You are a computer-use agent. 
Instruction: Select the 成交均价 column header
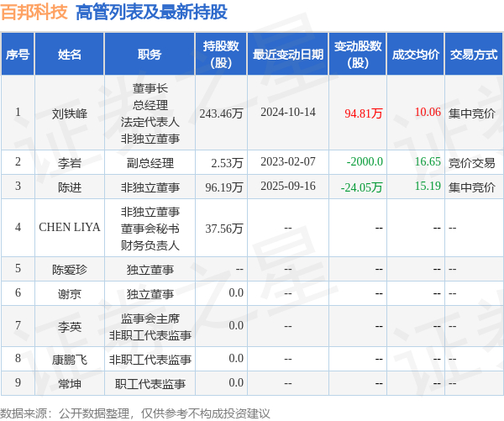(x=416, y=55)
